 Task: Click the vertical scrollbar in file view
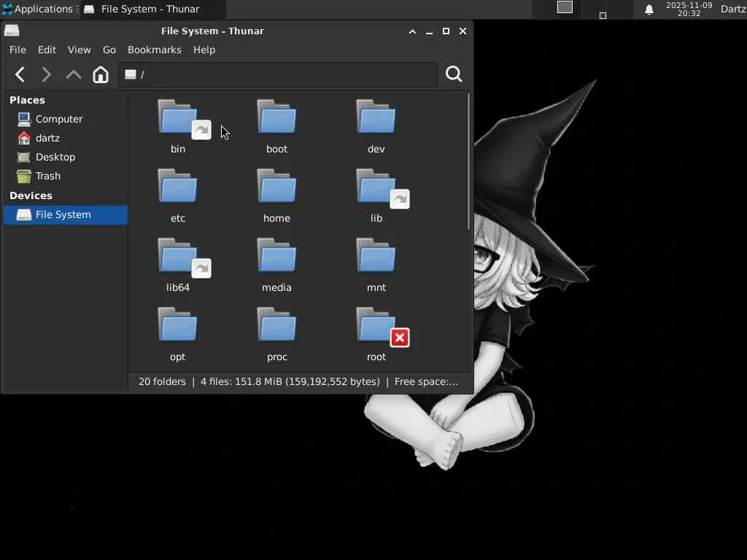[x=469, y=162]
